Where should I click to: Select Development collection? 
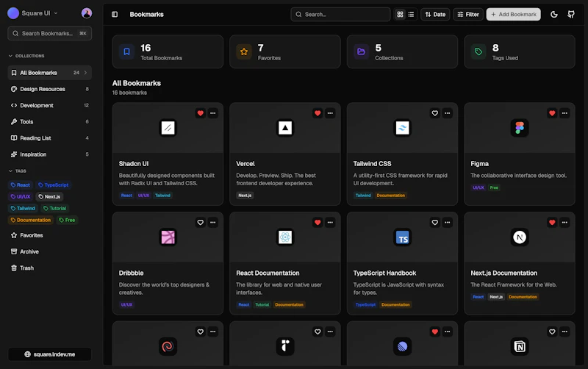49,105
